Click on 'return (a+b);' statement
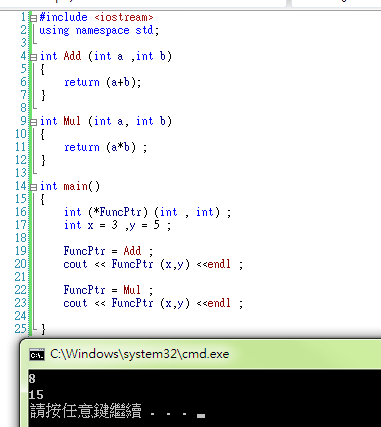Screen dimensions: 381x427 tap(103, 82)
